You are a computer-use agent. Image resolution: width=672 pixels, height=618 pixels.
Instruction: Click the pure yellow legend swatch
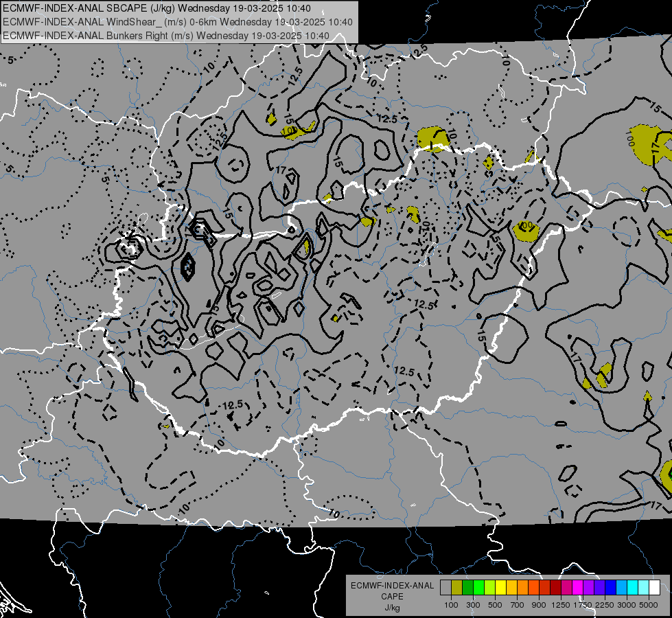(x=500, y=588)
